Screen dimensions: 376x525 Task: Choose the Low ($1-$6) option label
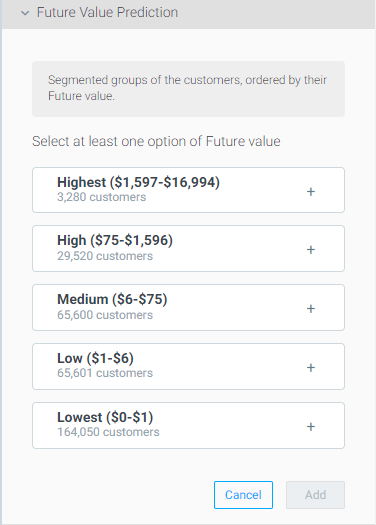[95, 358]
